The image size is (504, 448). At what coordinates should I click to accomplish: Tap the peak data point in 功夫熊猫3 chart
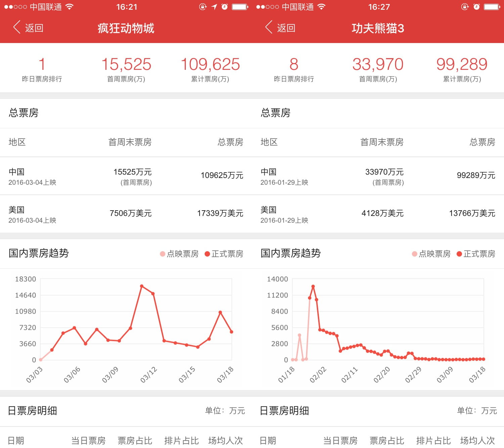tap(313, 286)
